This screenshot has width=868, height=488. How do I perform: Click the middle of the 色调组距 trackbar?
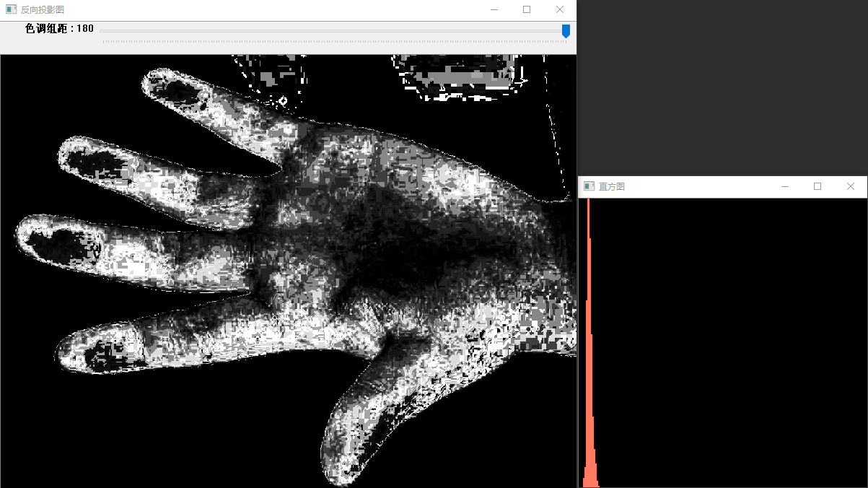335,31
